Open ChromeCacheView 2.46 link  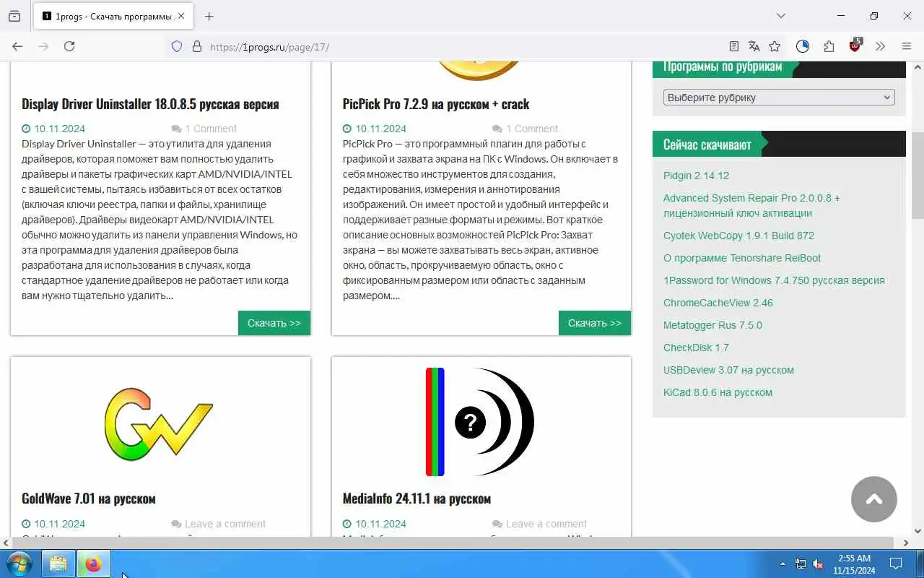718,303
